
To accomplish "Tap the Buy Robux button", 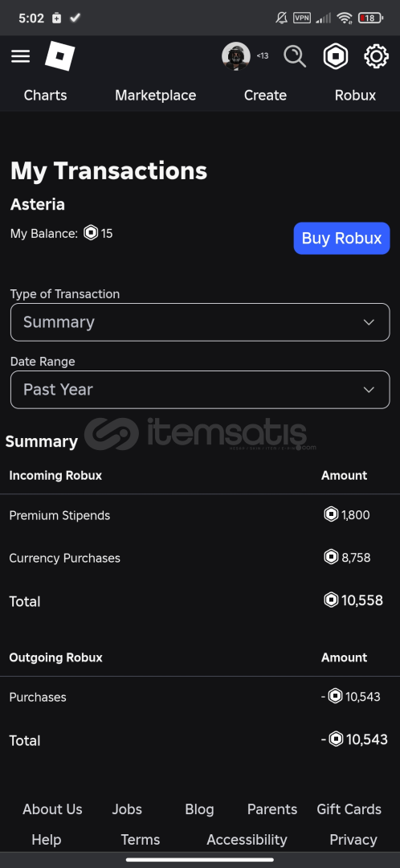I will 341,239.
